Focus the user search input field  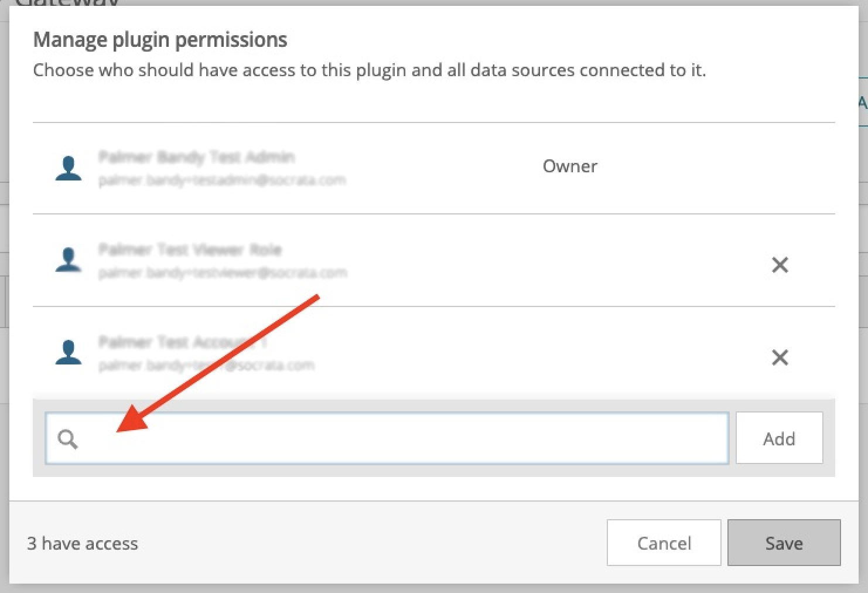(387, 438)
